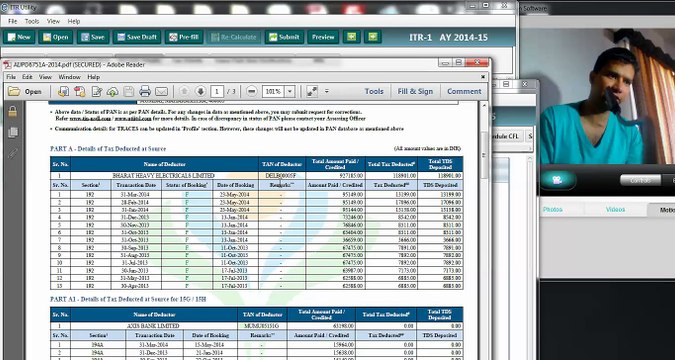Open the Adobe Reader Edit menu
This screenshot has height=360, width=675.
[x=27, y=77]
